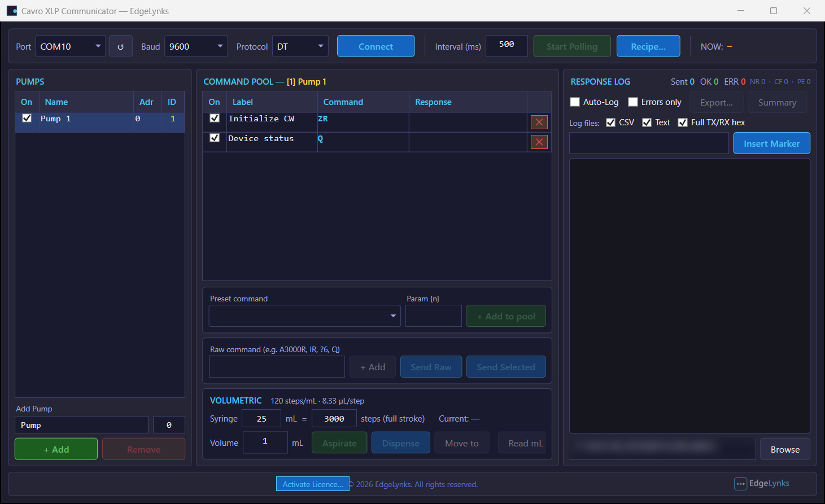The width and height of the screenshot is (825, 504).
Task: Click the + Add raw command button
Action: [x=373, y=367]
